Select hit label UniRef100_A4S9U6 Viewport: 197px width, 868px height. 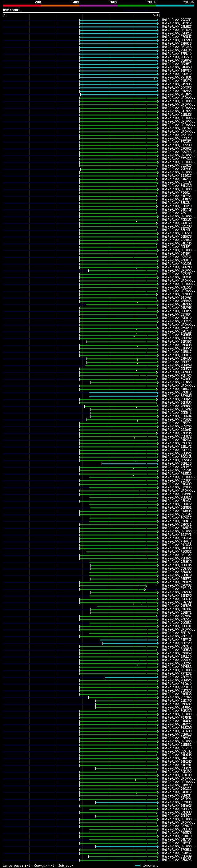click(177, 84)
